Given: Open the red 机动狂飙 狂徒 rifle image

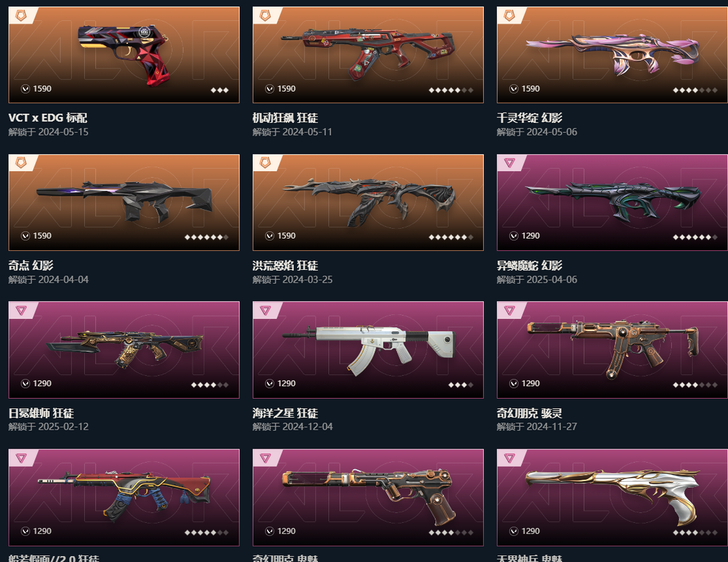Looking at the screenshot, I should pos(367,51).
